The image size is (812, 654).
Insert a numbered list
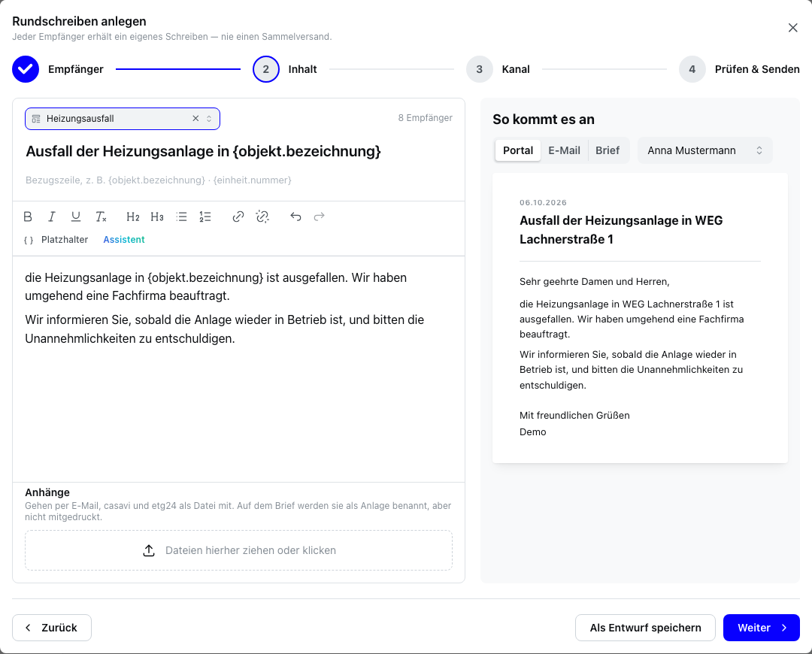pos(205,216)
